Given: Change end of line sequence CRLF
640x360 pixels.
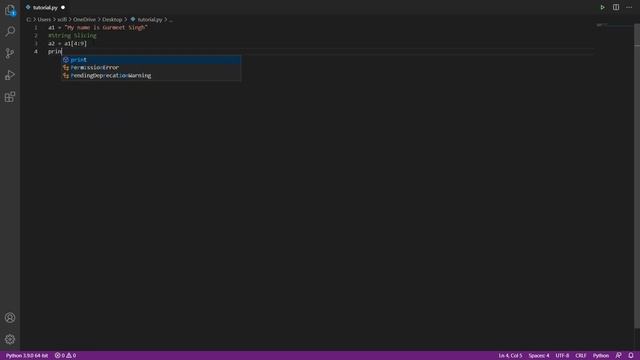Looking at the screenshot, I should coord(580,356).
